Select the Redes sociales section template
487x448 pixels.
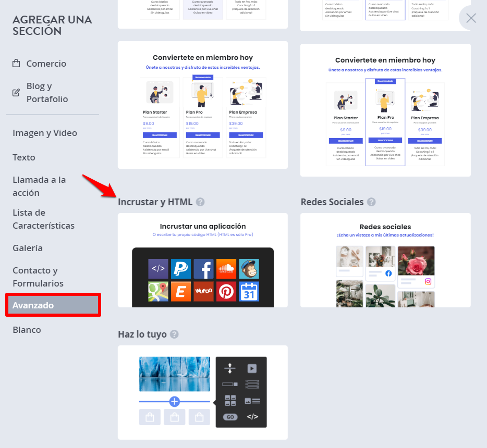point(385,260)
